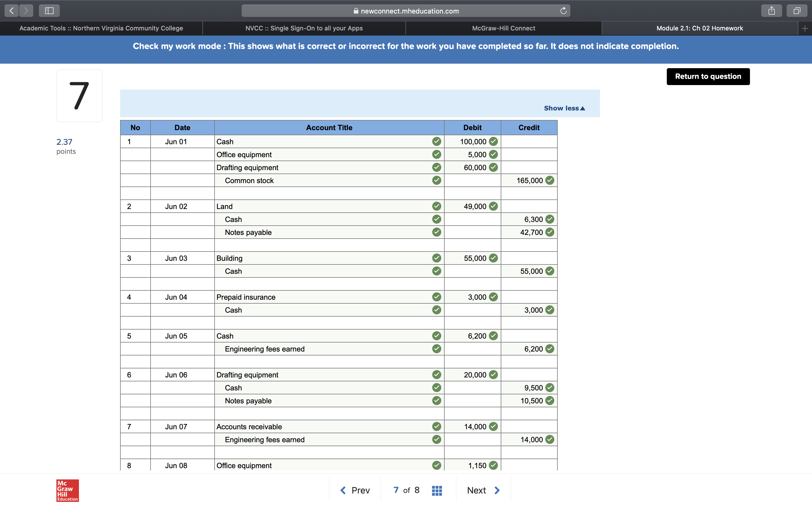Image resolution: width=812 pixels, height=507 pixels.
Task: Show all open tabs overview
Action: [x=796, y=10]
